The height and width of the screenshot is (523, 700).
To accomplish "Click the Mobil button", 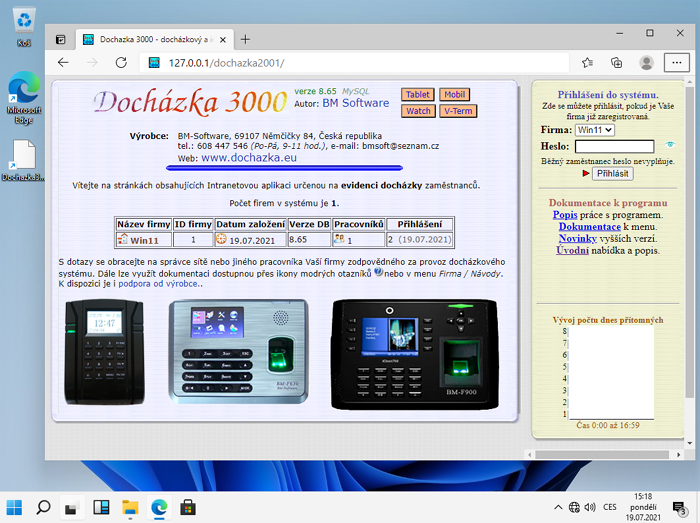I will 454,95.
